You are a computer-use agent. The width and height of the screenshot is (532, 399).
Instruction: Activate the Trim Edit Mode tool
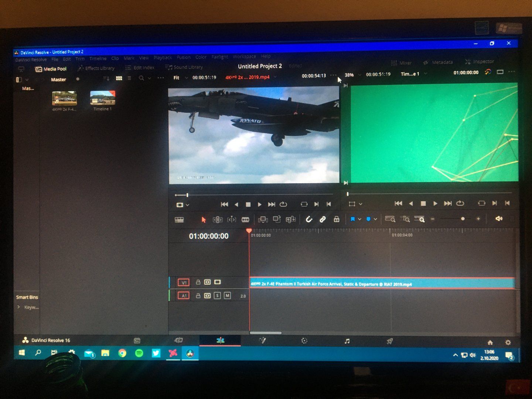click(x=218, y=220)
